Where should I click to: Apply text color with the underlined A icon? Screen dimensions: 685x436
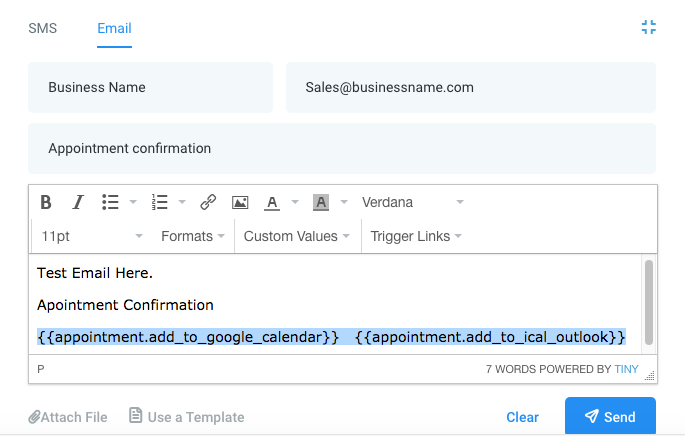click(x=272, y=202)
